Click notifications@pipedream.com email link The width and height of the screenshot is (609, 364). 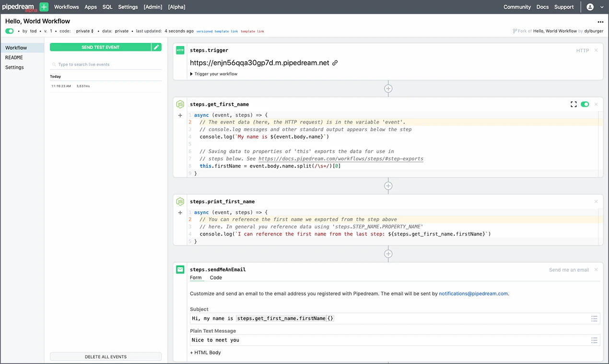coord(473,294)
